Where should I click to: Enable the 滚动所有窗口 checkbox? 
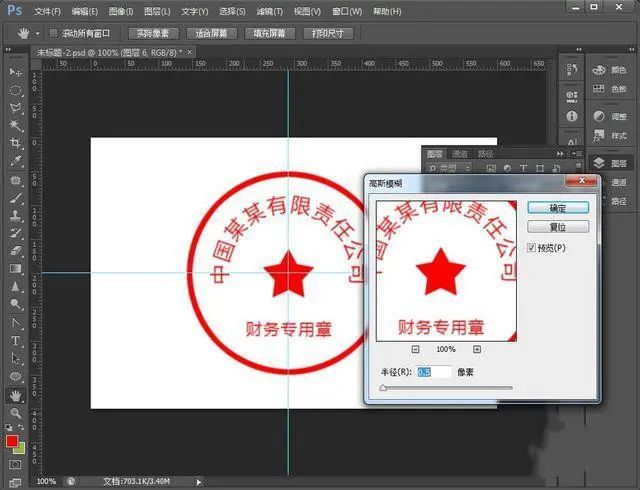(x=53, y=33)
